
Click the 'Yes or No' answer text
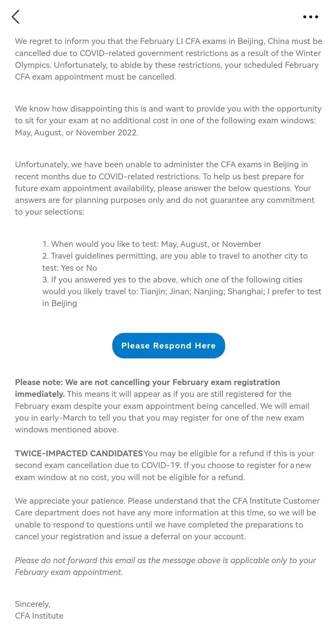point(79,268)
